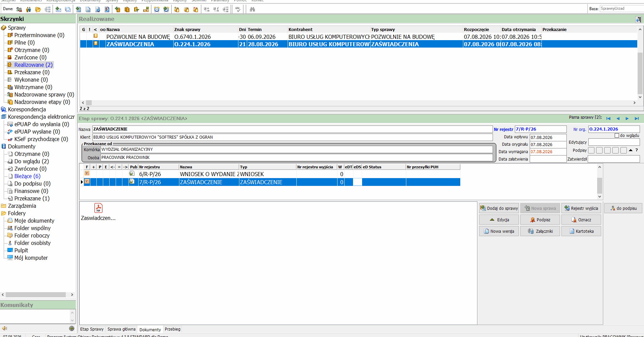Click flag icon in POZWOLNIE NA BUDOWĘ row
The height and width of the screenshot is (337, 644).
click(96, 36)
